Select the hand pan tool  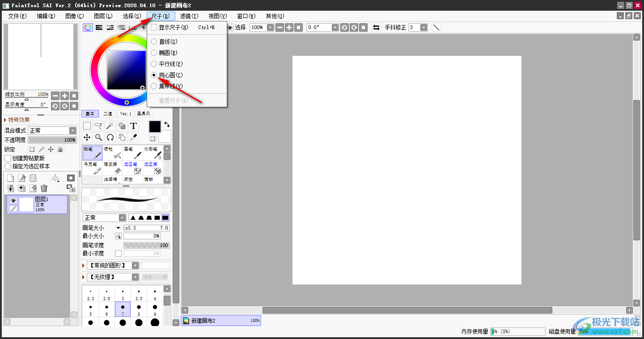(x=122, y=138)
